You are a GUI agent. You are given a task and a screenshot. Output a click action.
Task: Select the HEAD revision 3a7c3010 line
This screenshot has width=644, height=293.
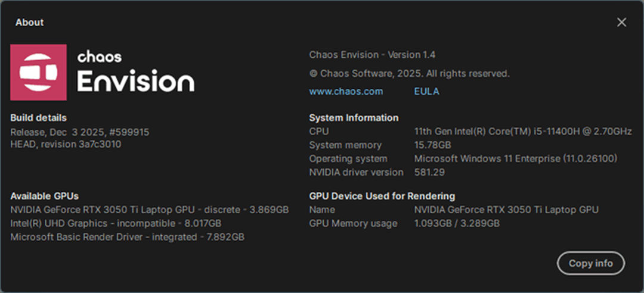coord(66,144)
